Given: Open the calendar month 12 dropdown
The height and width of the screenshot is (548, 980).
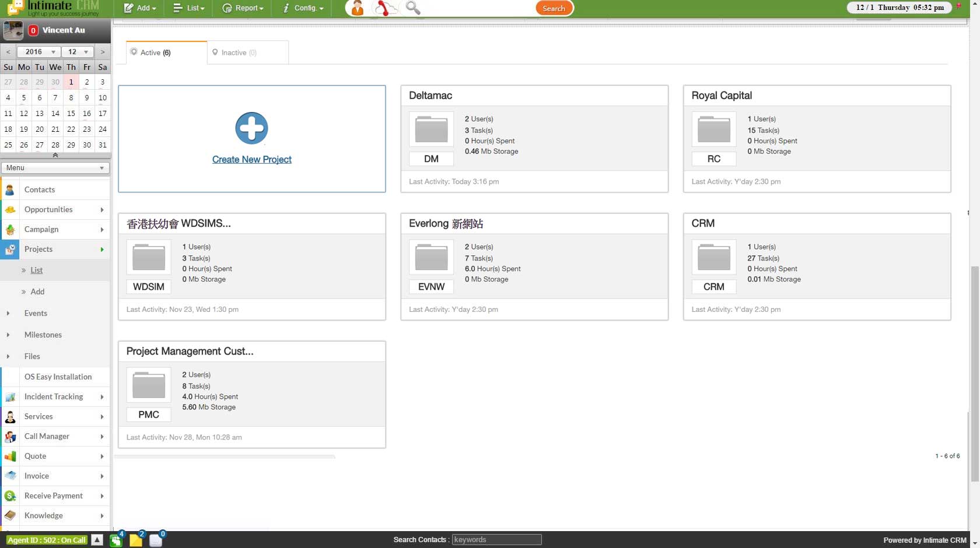Looking at the screenshot, I should [77, 52].
